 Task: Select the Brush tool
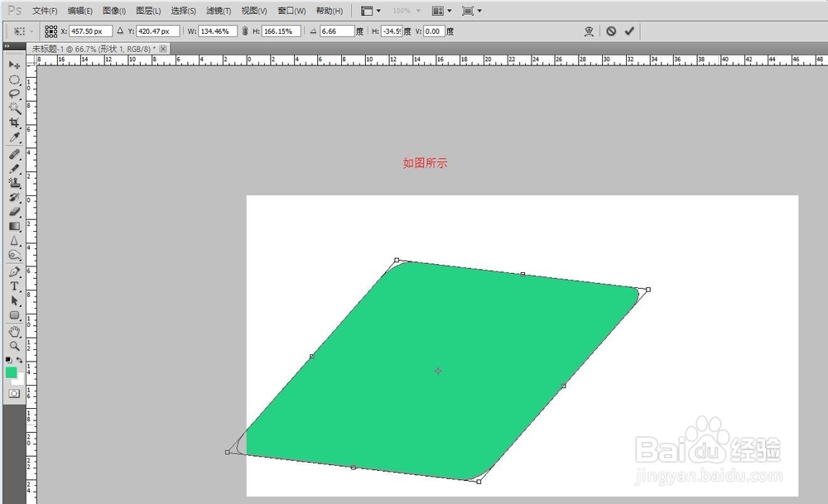click(14, 168)
